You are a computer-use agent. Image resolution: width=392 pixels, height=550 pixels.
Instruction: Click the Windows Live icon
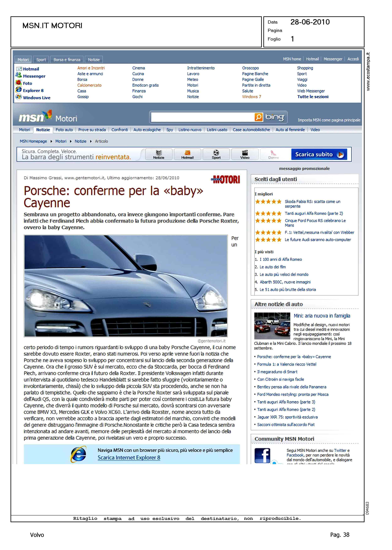(x=18, y=97)
